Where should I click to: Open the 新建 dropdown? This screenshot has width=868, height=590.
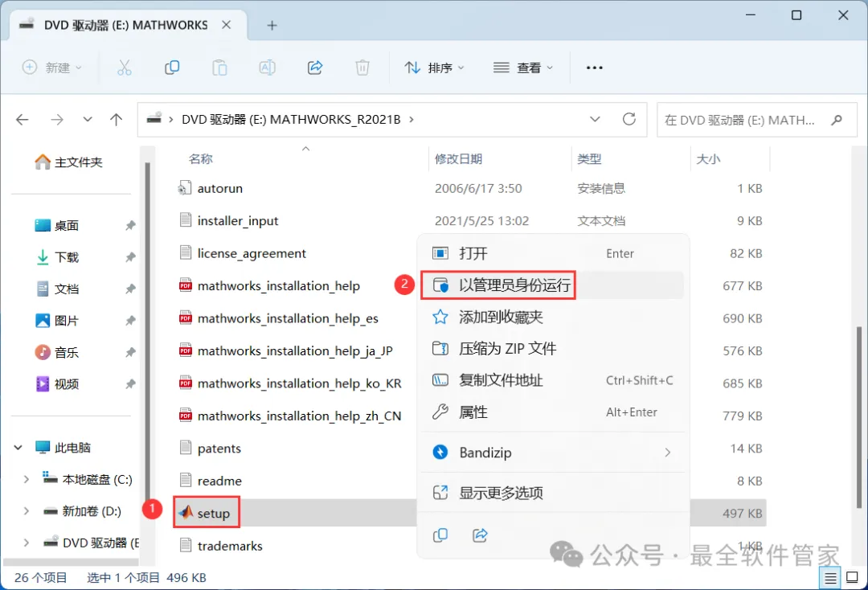coord(51,68)
